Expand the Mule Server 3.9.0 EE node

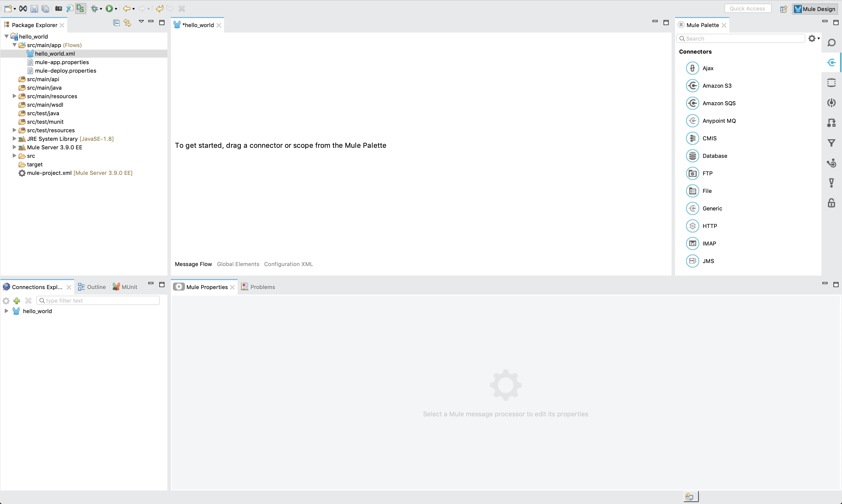pyautogui.click(x=14, y=147)
